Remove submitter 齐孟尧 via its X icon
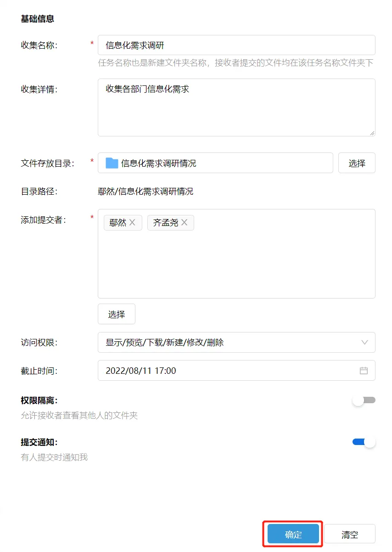392x552 pixels. tap(185, 223)
